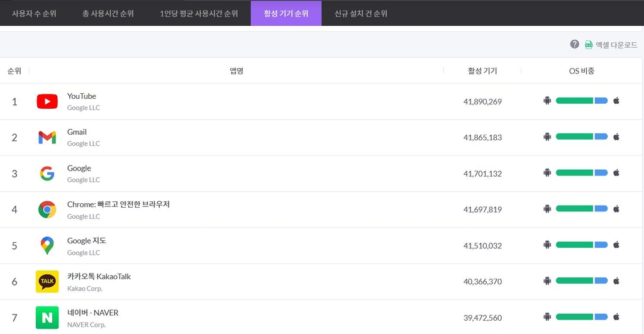The image size is (644, 334).
Task: Click the NAVER app icon
Action: pyautogui.click(x=47, y=318)
